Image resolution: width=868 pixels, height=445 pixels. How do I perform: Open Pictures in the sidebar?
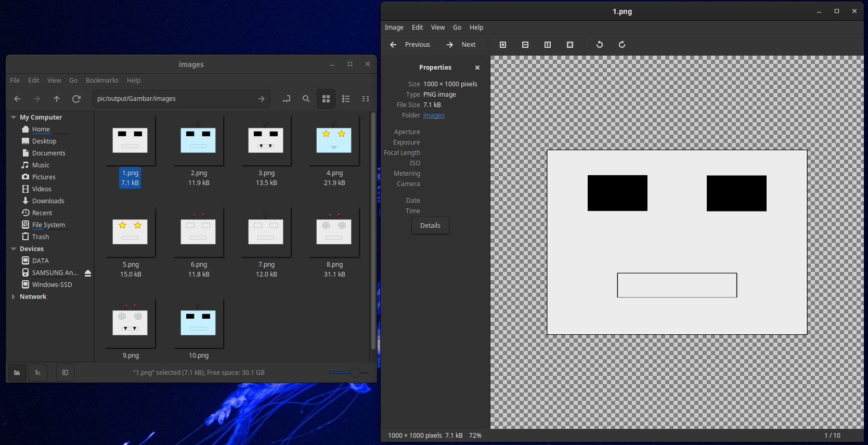point(44,177)
